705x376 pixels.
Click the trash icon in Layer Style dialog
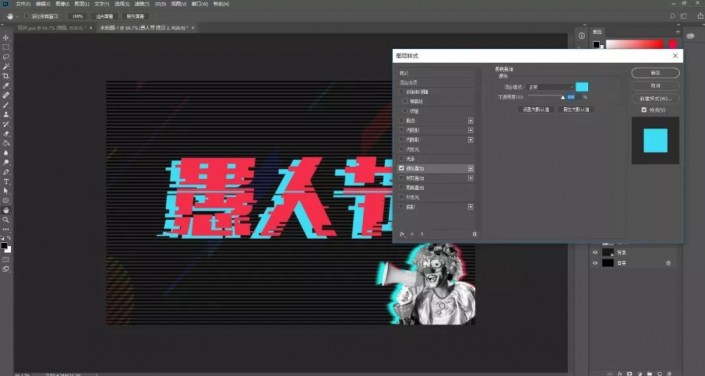point(474,234)
